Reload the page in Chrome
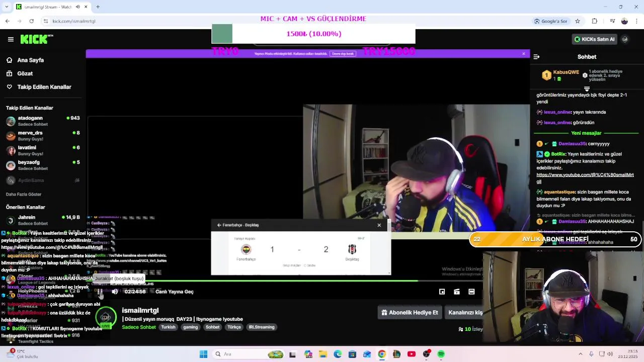 [x=31, y=21]
